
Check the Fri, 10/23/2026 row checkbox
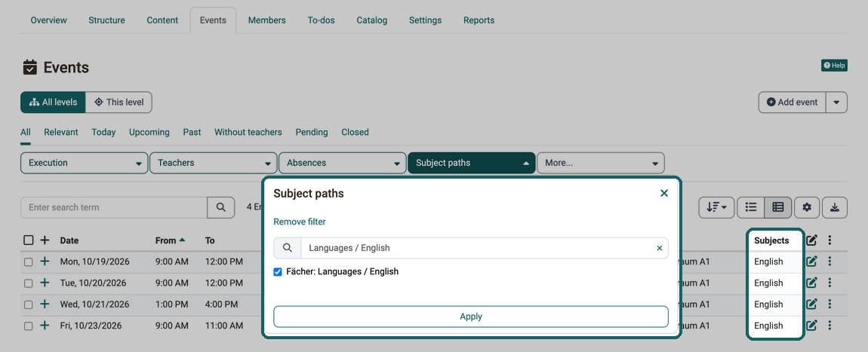tap(28, 326)
